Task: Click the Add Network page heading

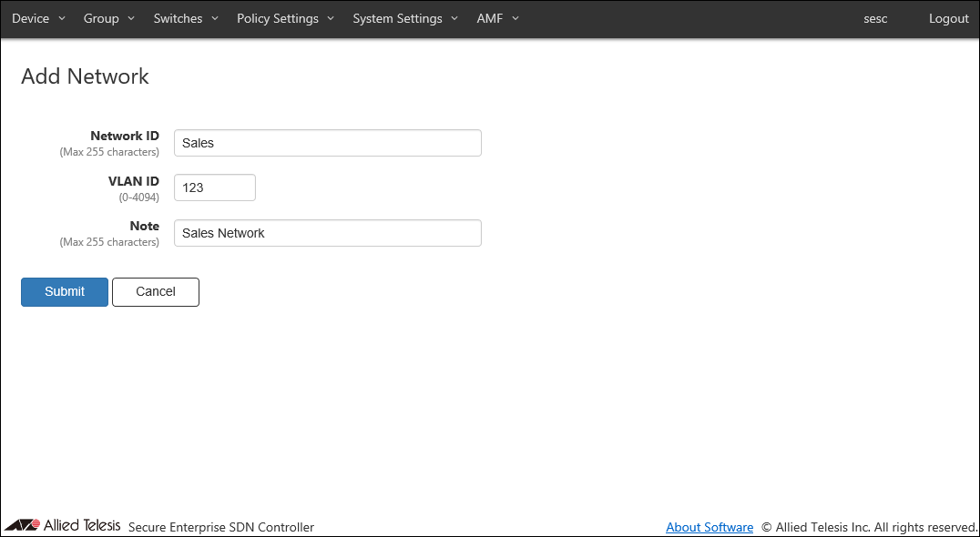Action: pyautogui.click(x=85, y=76)
